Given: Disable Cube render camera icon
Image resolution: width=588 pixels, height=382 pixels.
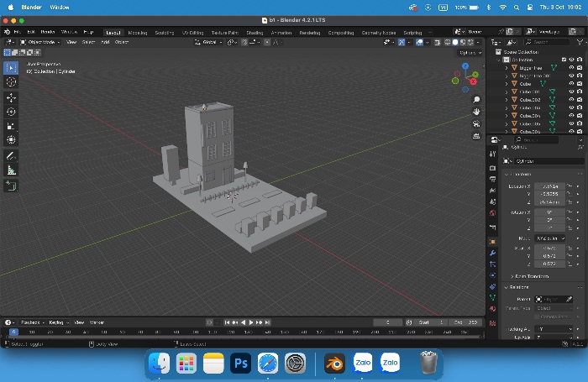Looking at the screenshot, I should coord(580,84).
